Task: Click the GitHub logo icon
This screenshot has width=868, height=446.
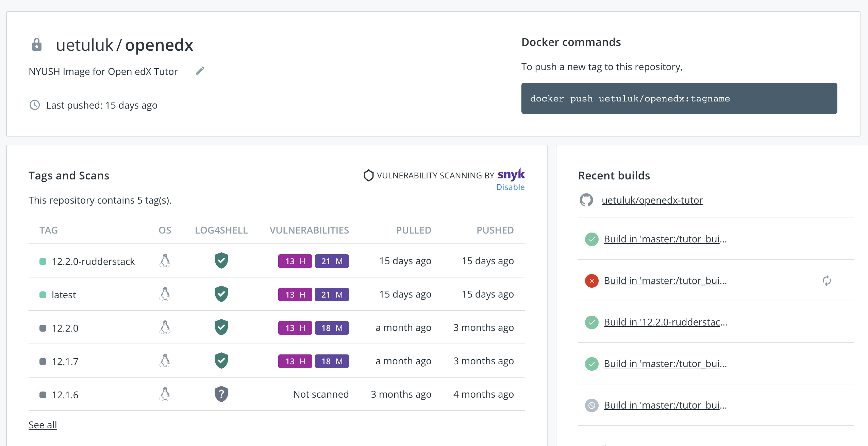Action: pos(586,200)
